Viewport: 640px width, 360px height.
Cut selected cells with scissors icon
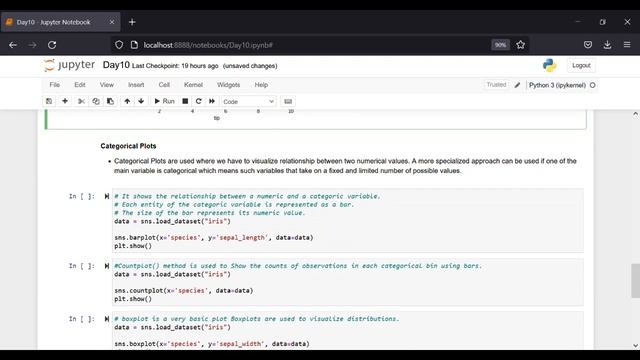81,101
